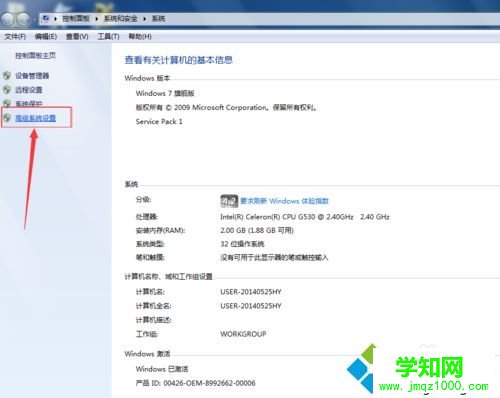Open the 查看(V) menu

(77, 36)
